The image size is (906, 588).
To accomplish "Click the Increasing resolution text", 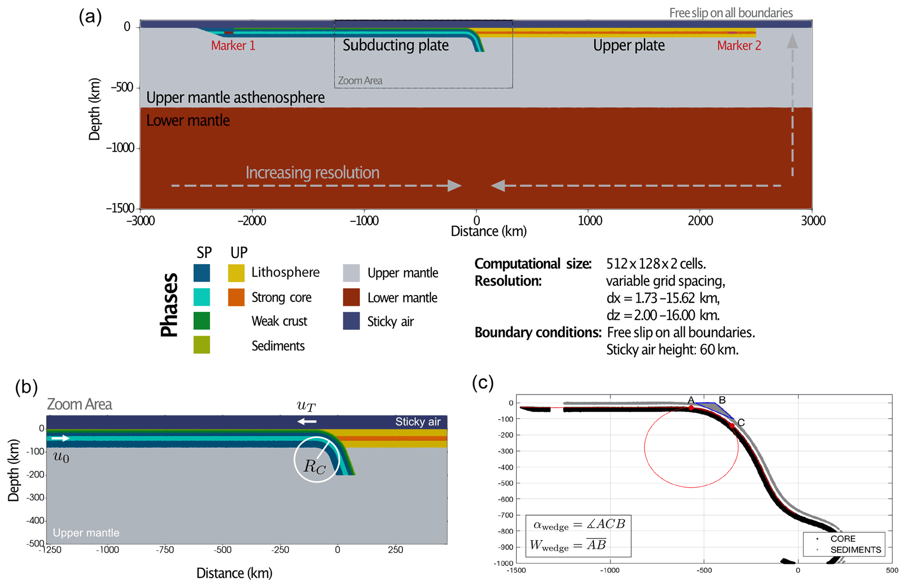I will pos(312,173).
